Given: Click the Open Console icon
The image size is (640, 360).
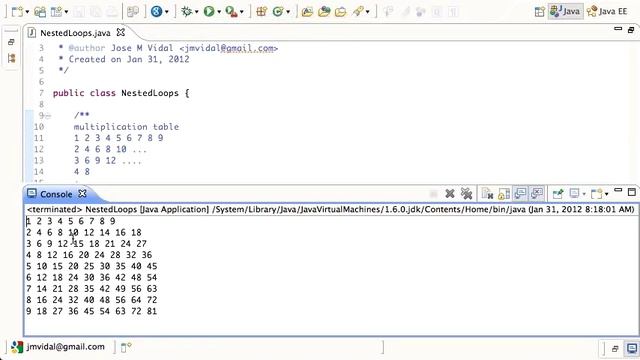Looking at the screenshot, I should click(x=597, y=193).
